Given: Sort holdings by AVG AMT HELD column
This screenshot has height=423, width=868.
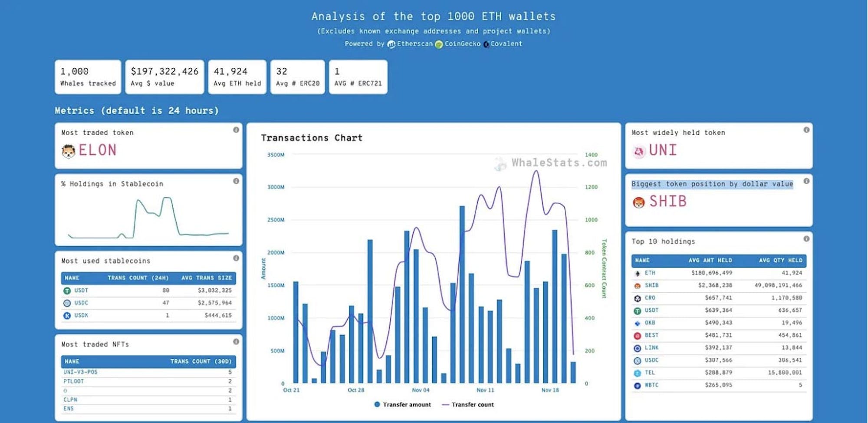Looking at the screenshot, I should pos(710,261).
